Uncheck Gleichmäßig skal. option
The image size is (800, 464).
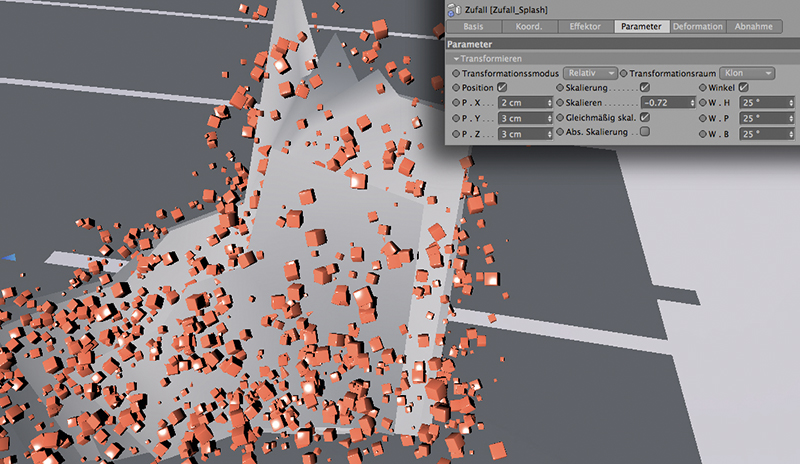(645, 118)
